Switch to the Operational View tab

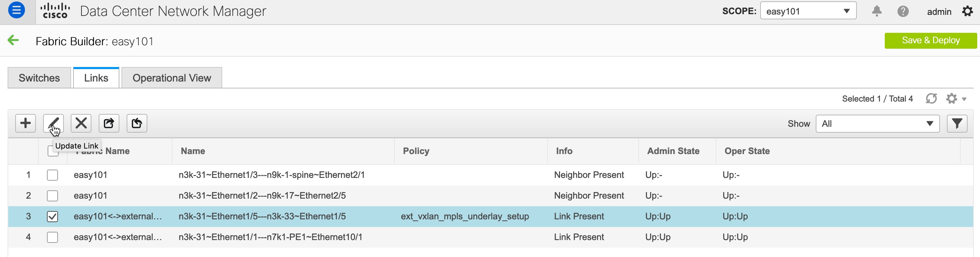pos(171,78)
